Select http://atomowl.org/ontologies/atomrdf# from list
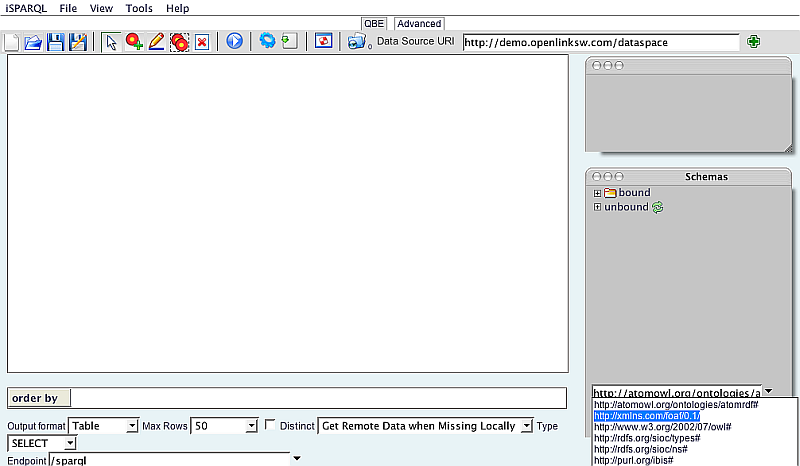The height and width of the screenshot is (466, 800). point(676,405)
